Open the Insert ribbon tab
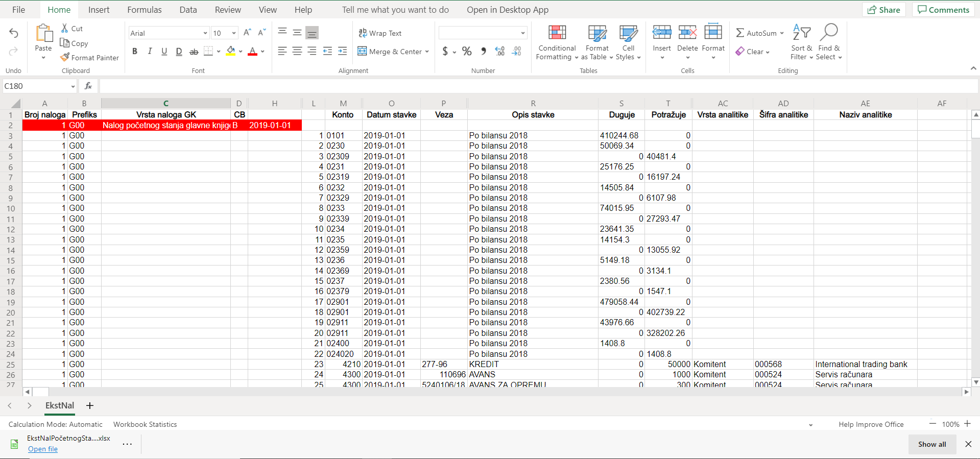 click(99, 10)
